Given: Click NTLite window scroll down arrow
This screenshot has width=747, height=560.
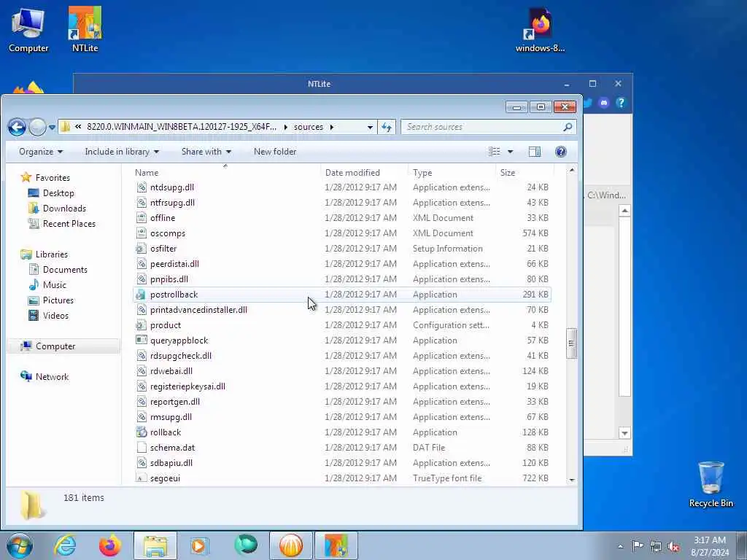Looking at the screenshot, I should pyautogui.click(x=624, y=433).
